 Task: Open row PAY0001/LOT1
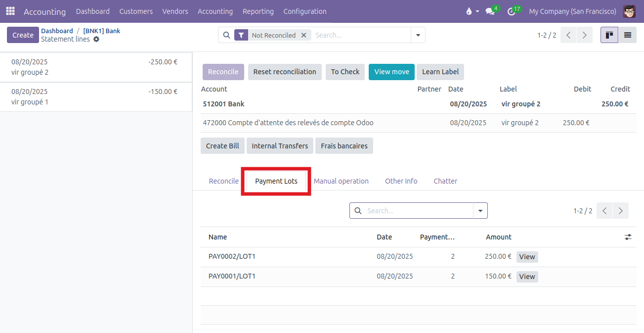pos(419,277)
